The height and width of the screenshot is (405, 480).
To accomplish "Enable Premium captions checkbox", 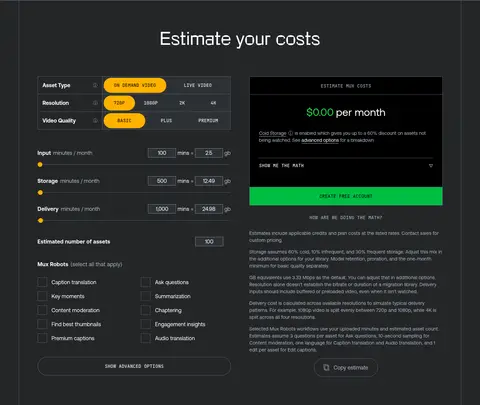I will click(42, 338).
